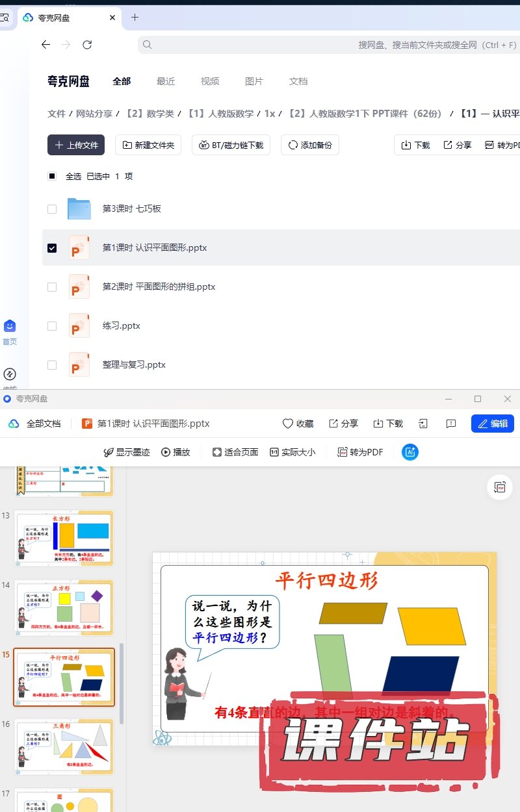Click the 收藏 heart icon

pyautogui.click(x=288, y=424)
